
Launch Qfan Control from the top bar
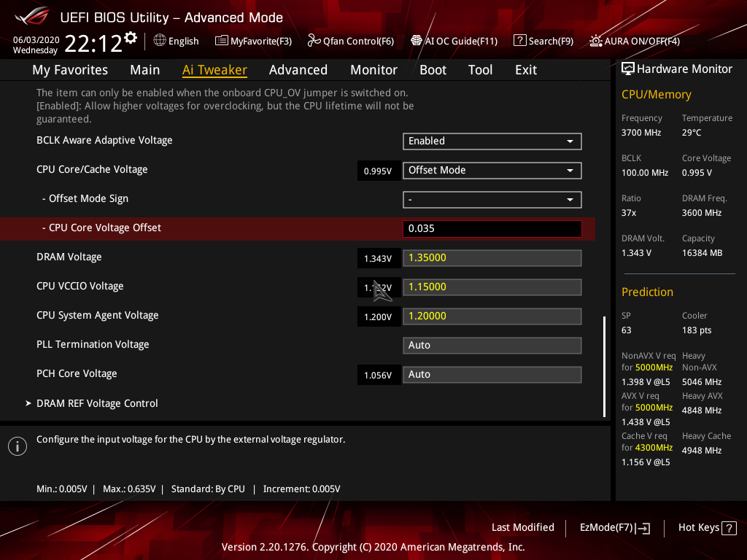[350, 41]
